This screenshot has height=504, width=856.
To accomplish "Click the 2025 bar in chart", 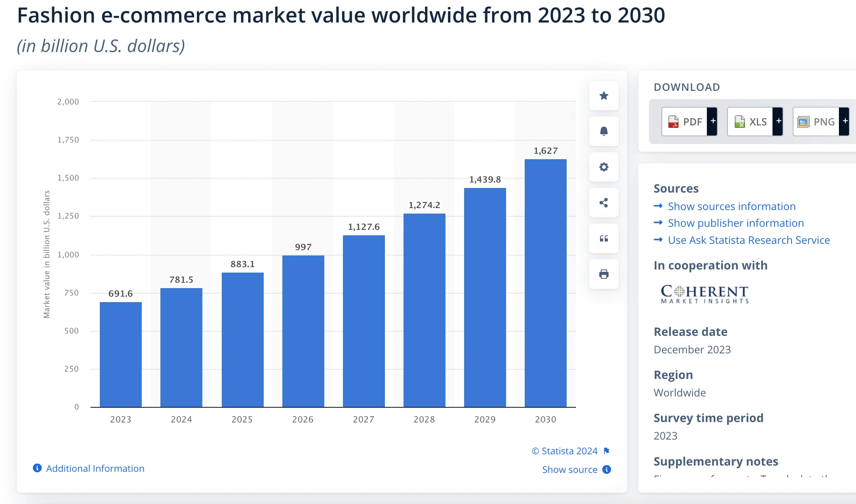I will [x=243, y=340].
